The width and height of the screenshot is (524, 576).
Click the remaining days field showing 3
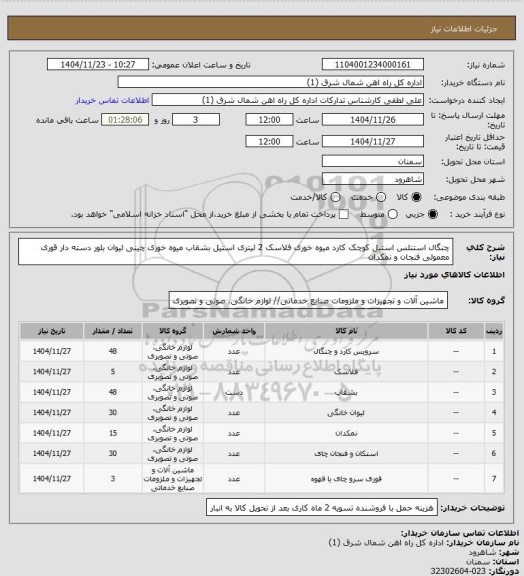click(x=196, y=120)
